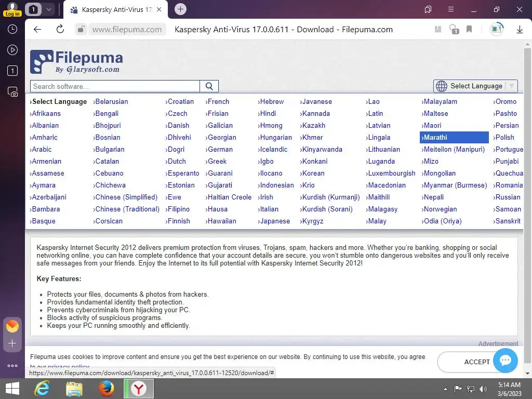532x399 pixels.
Task: Choose Arabic from language list
Action: [x=41, y=149]
